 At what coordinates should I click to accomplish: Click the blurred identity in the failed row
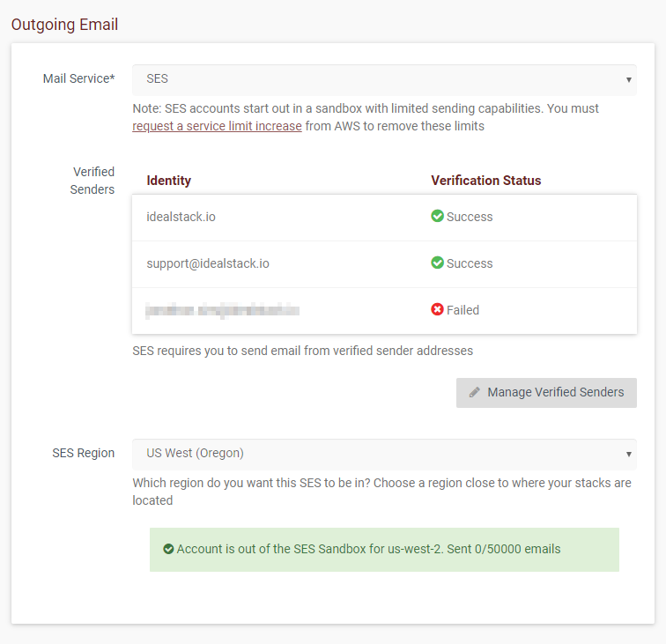222,310
